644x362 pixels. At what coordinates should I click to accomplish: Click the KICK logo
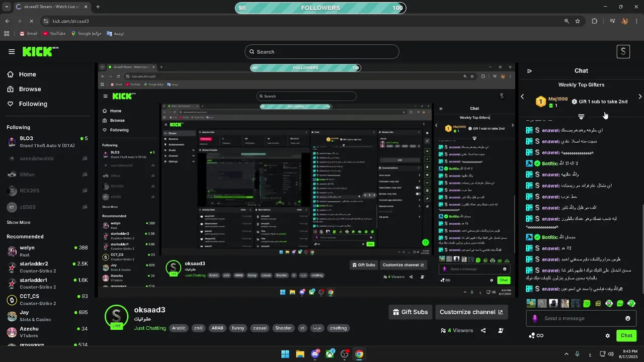tap(40, 51)
